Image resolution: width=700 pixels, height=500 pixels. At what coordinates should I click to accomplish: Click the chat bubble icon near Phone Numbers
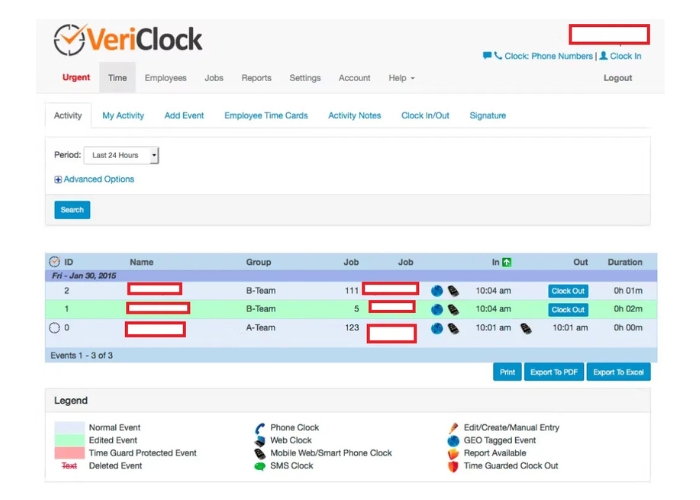[x=487, y=56]
